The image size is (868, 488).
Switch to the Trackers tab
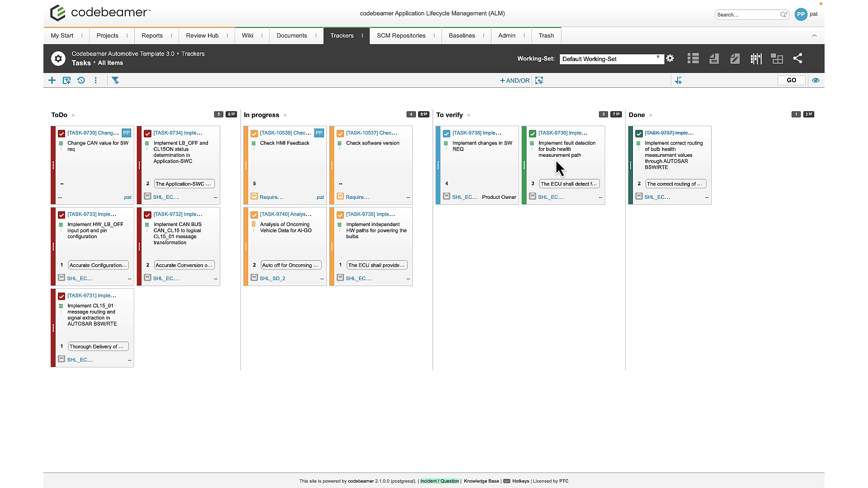(342, 36)
